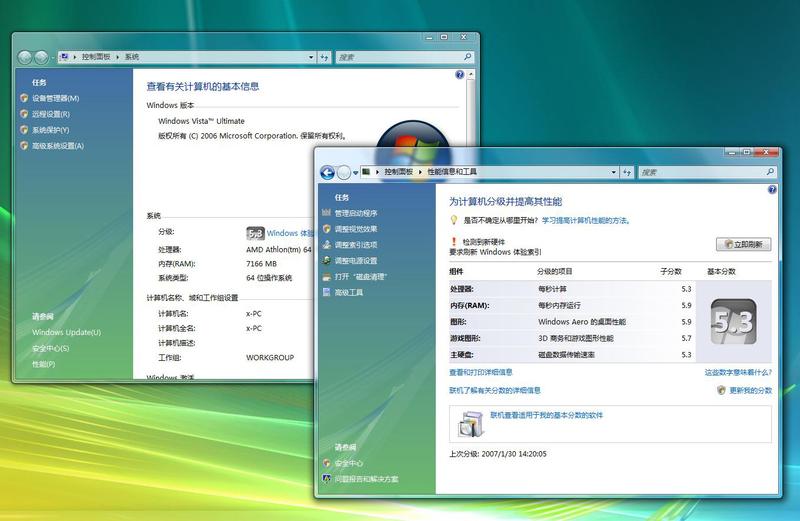Click 管理启动程序 task icon
Viewport: 800px width, 521px height.
[327, 213]
